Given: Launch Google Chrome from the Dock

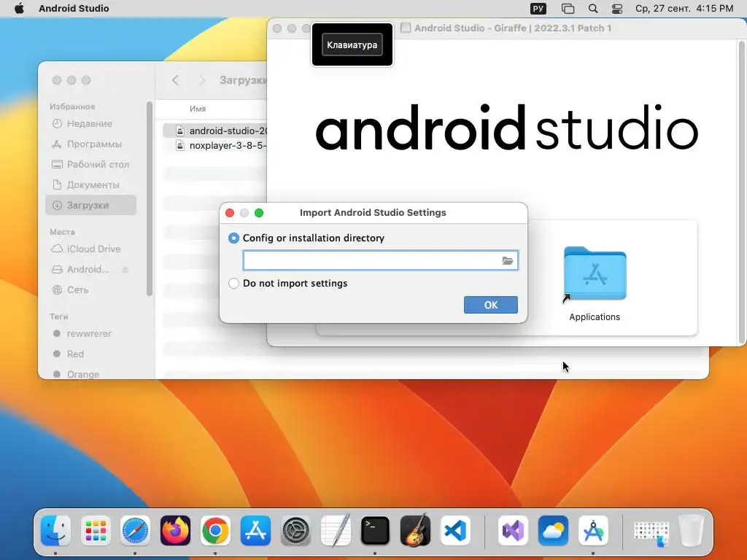Looking at the screenshot, I should tap(215, 531).
